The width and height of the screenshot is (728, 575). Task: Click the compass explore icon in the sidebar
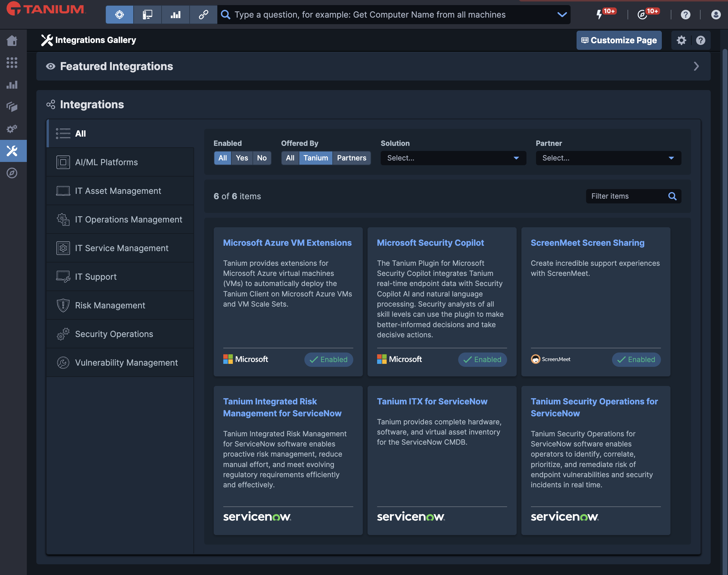pyautogui.click(x=13, y=173)
